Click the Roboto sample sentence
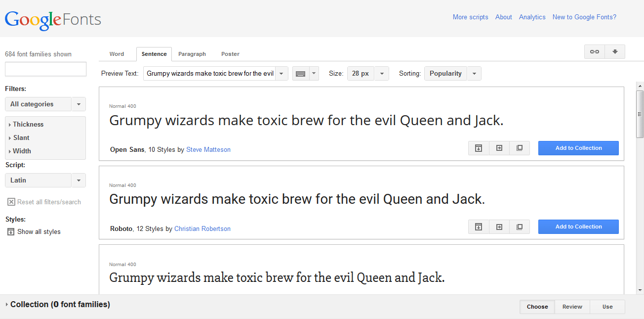The width and height of the screenshot is (644, 319). 297,199
